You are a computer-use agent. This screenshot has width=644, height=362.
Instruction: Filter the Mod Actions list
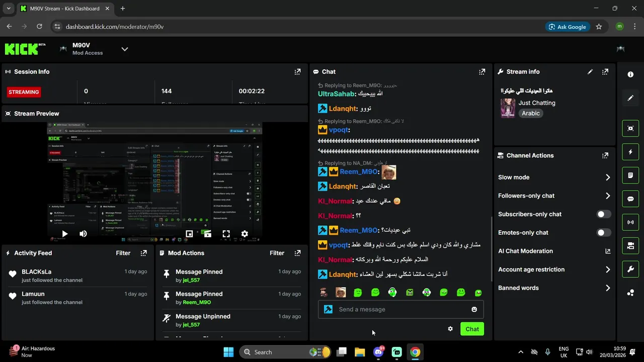pyautogui.click(x=277, y=253)
